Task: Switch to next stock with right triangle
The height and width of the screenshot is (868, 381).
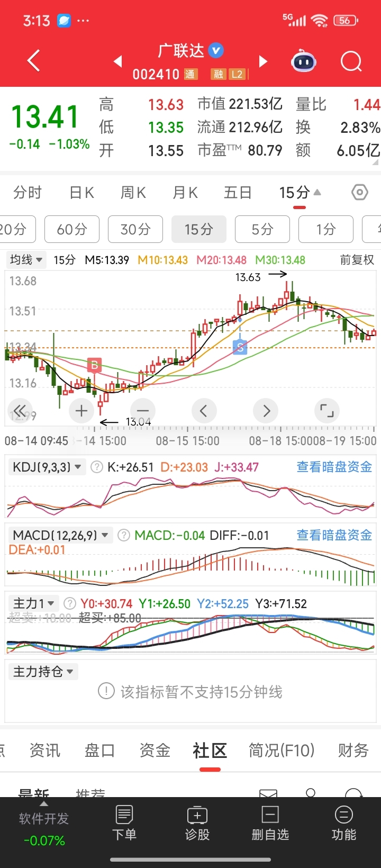Action: (263, 61)
